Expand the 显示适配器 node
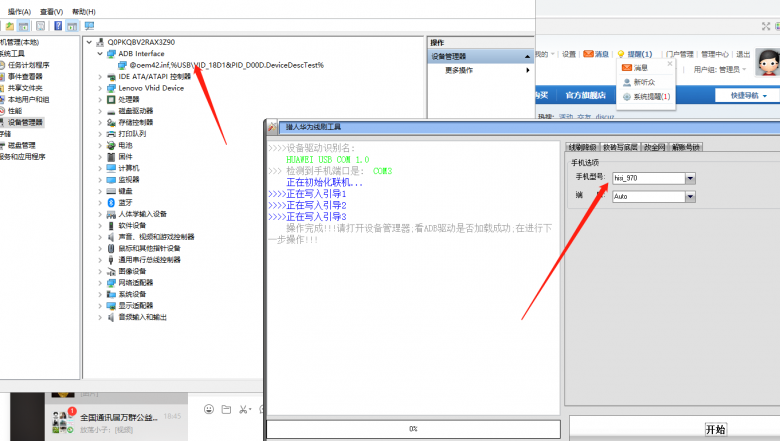Screen dimensions: 780x441 pyautogui.click(x=100, y=305)
